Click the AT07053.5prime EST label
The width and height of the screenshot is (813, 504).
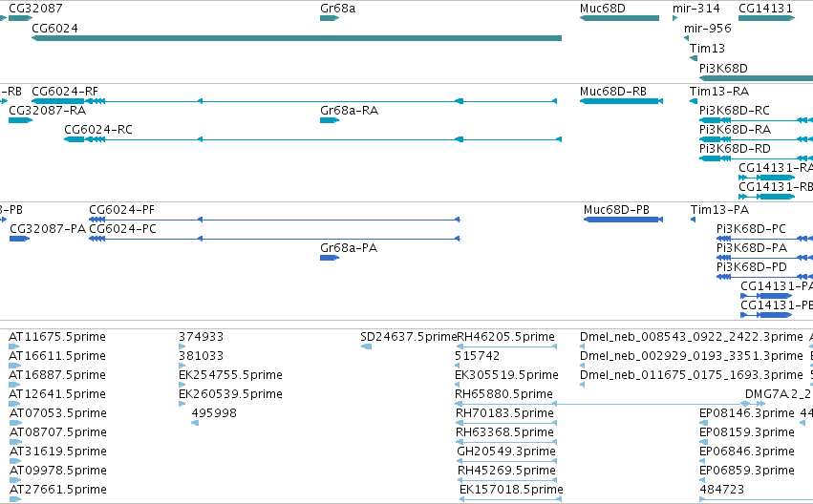click(x=58, y=413)
